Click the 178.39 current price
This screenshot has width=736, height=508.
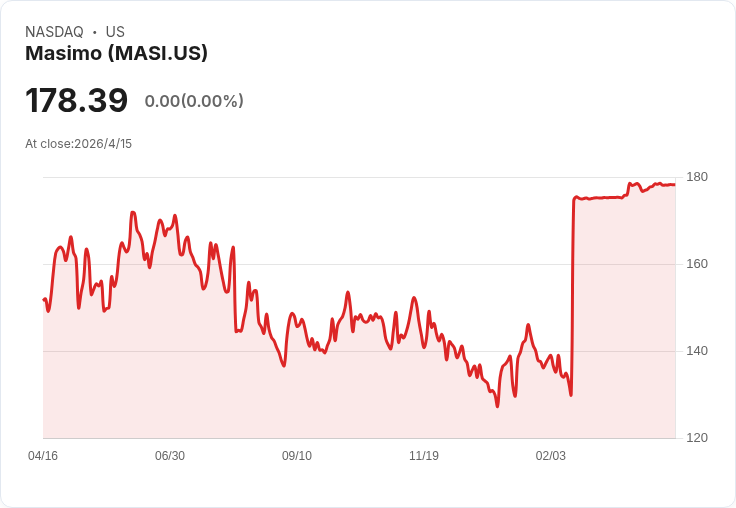pyautogui.click(x=76, y=100)
